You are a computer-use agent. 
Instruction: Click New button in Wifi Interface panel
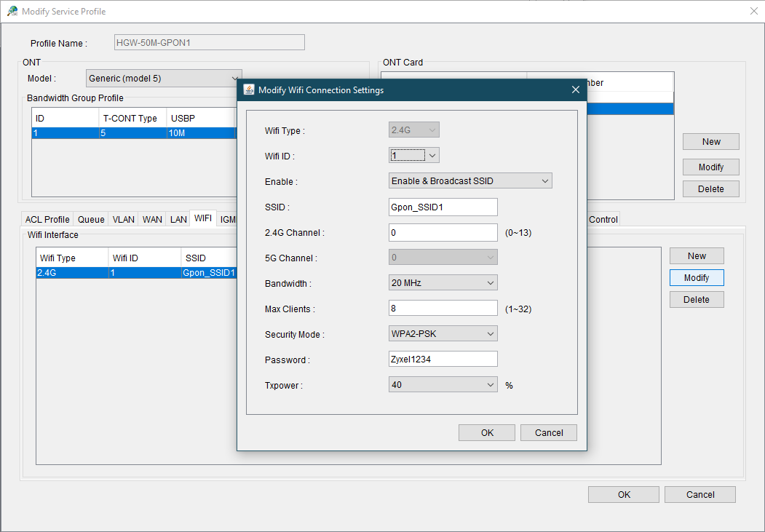click(697, 256)
